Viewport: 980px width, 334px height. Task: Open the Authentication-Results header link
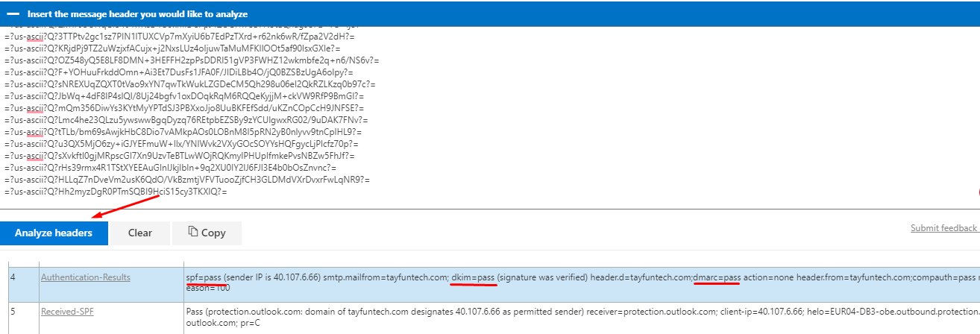[85, 277]
